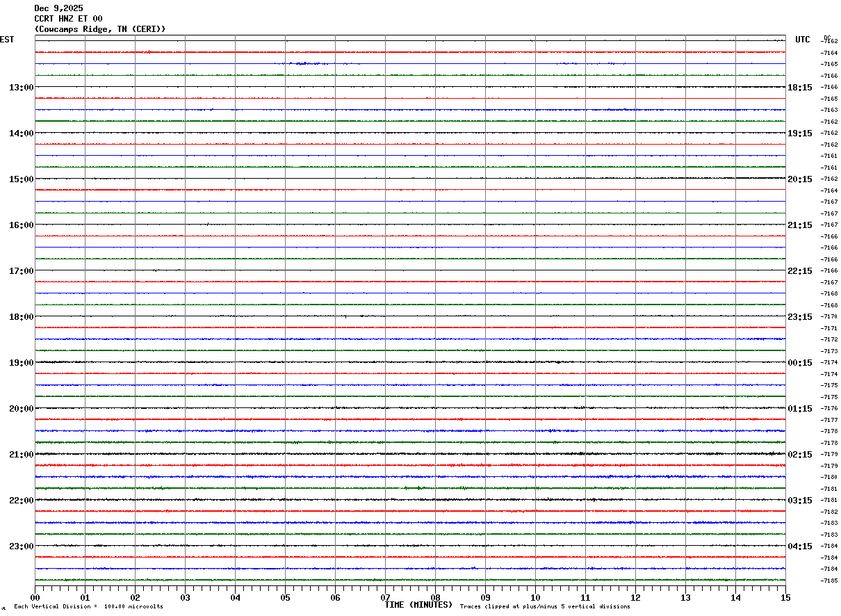841x616 pixels.
Task: Click the '16:00' EST hour label
Action: pos(21,225)
